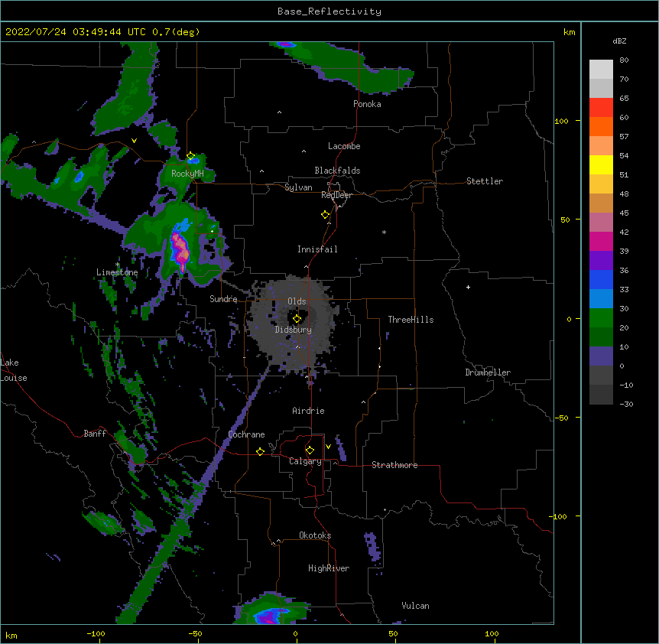Select the white top swatch in the dBZ legend
Viewport: 659px width, 644px height.
(x=601, y=70)
